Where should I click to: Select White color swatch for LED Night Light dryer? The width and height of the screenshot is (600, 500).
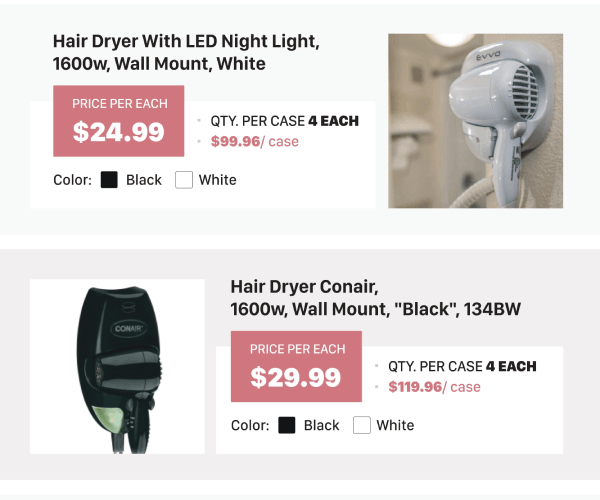(184, 180)
